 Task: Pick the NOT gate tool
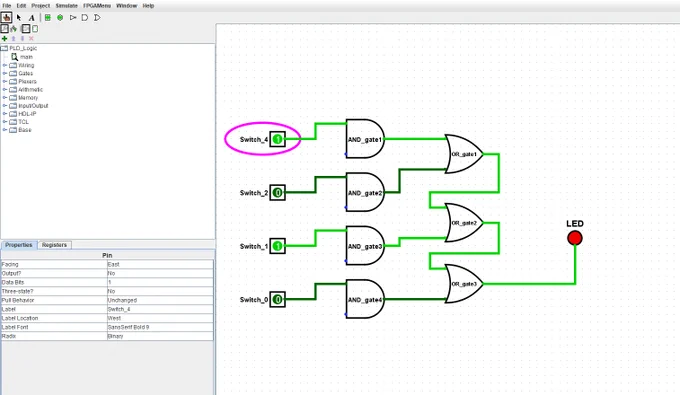tap(73, 17)
